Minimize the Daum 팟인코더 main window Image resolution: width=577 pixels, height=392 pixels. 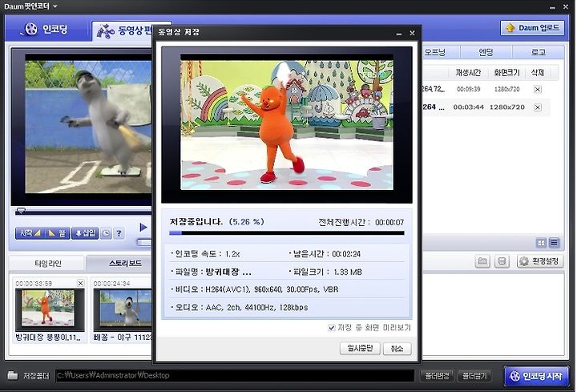pos(552,8)
